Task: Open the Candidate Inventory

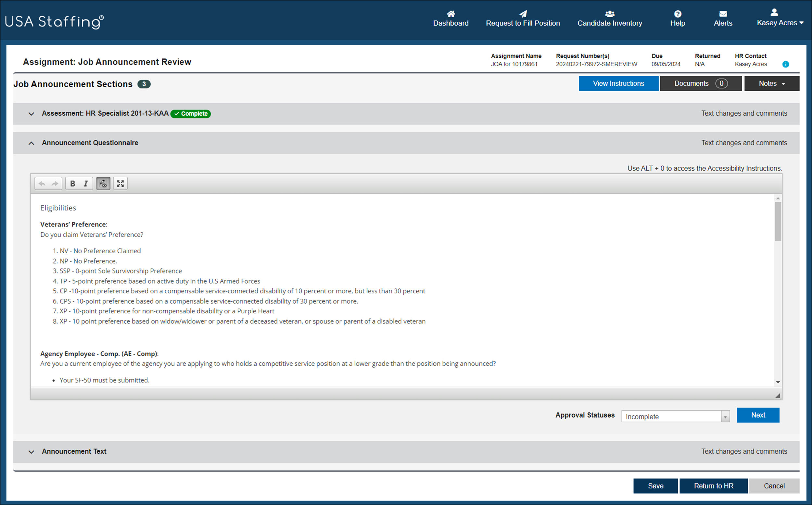Action: [609, 19]
